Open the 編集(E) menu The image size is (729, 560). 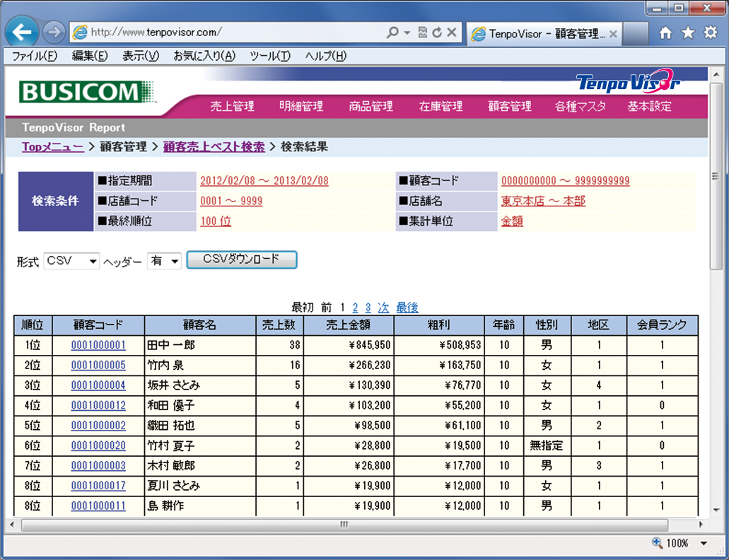(x=90, y=57)
